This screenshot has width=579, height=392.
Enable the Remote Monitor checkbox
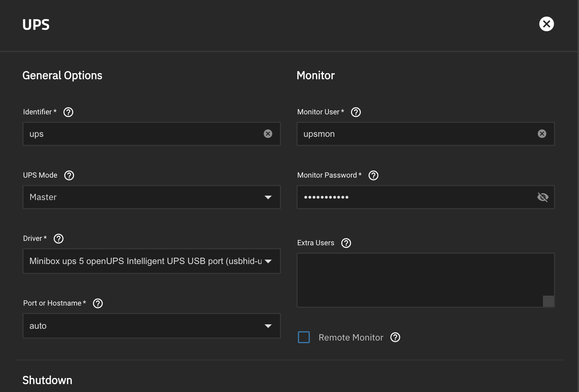tap(304, 337)
